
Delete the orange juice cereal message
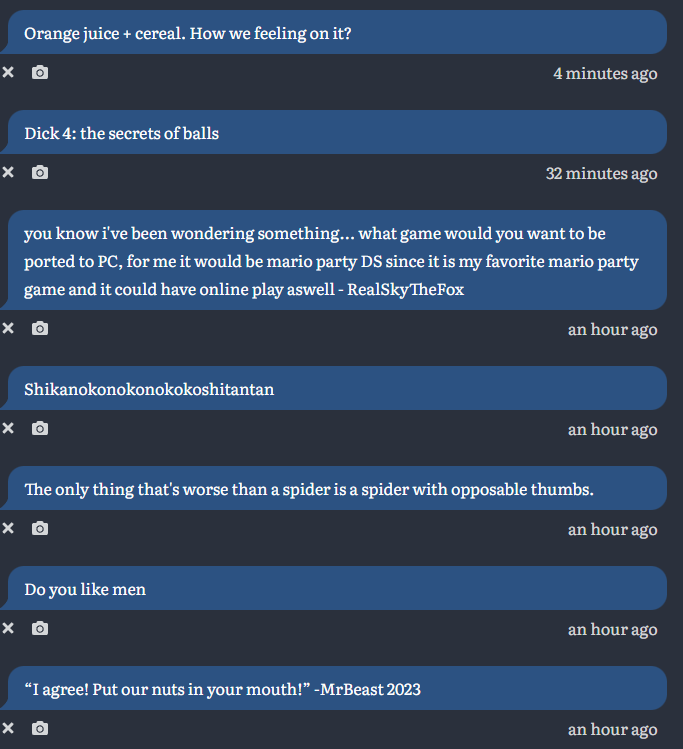8,72
